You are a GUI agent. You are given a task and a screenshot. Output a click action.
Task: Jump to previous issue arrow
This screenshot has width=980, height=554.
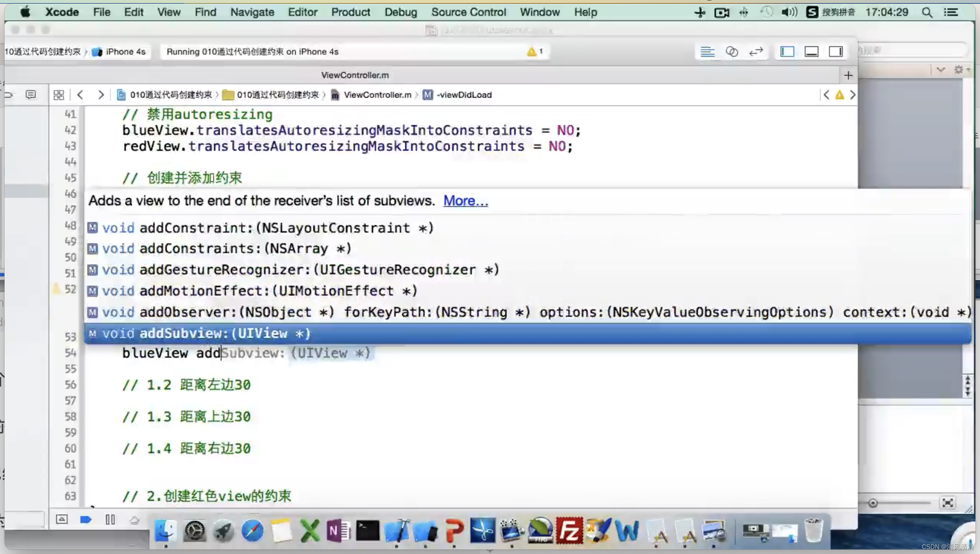[826, 95]
